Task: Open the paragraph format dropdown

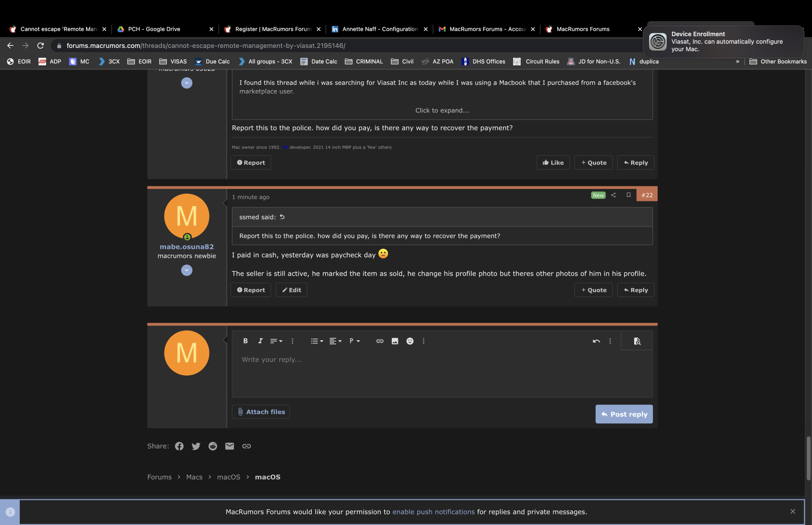Action: pyautogui.click(x=354, y=341)
